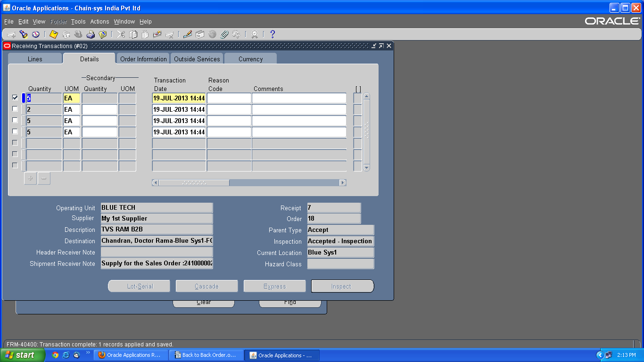The width and height of the screenshot is (644, 362).
Task: Open the Show Navigator toolbar icon
Action: click(x=36, y=34)
